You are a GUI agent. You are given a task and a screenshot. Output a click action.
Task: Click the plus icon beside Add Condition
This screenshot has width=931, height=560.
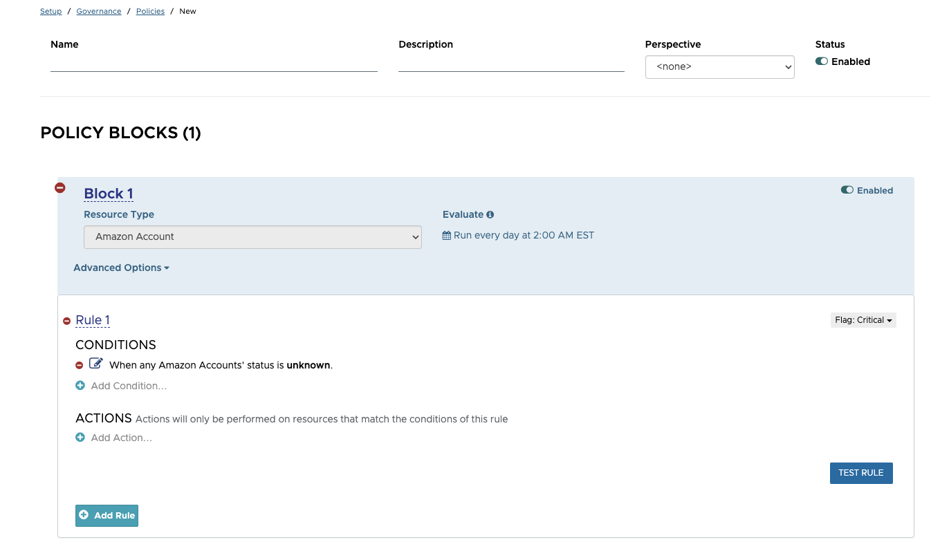pos(80,386)
